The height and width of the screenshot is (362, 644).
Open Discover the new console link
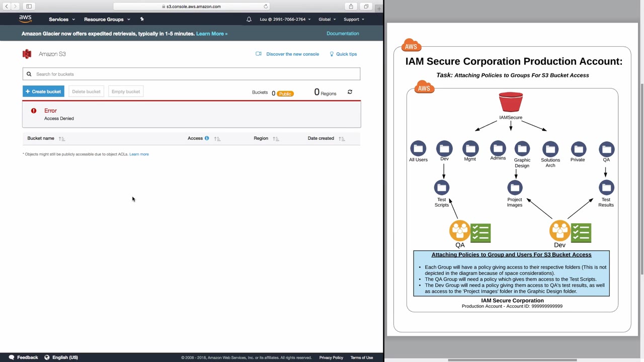292,54
